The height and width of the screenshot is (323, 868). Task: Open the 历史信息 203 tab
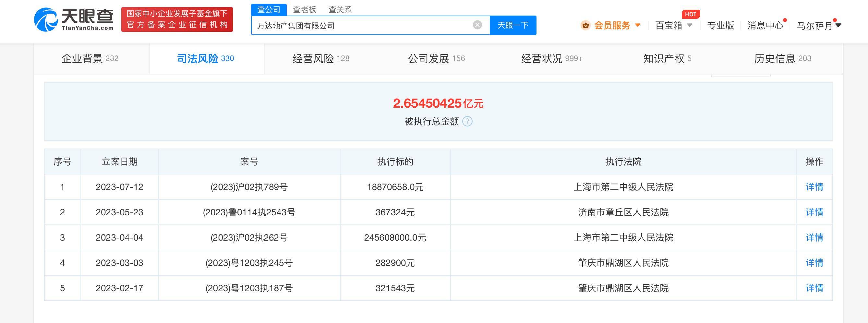[782, 59]
